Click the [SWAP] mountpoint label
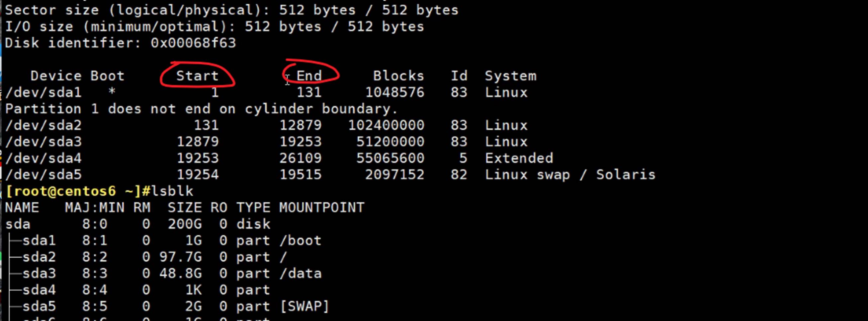Screen dimensions: 868x321 point(304,306)
